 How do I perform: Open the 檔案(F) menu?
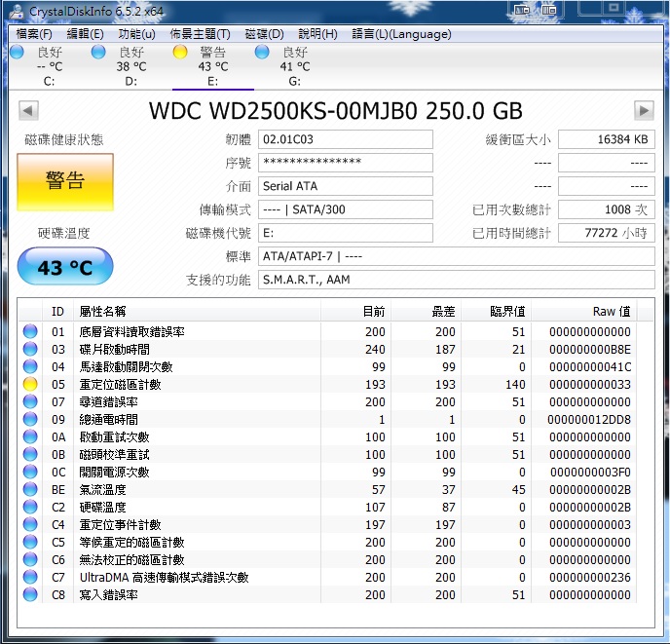coord(34,34)
